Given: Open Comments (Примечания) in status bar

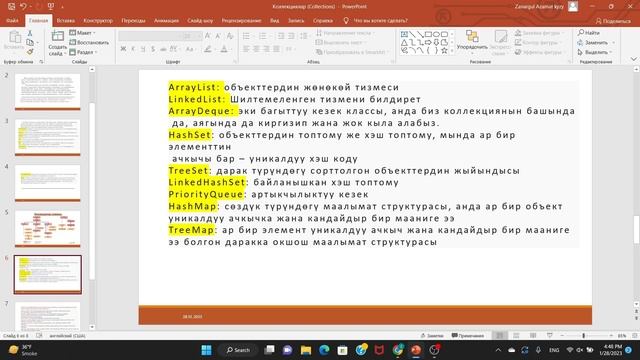Looking at the screenshot, I should [468, 336].
